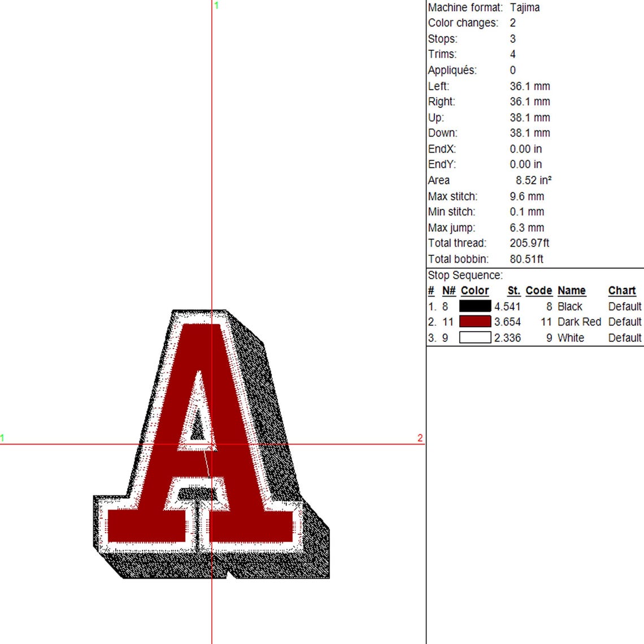Click the 'EndY:' label

[442, 164]
